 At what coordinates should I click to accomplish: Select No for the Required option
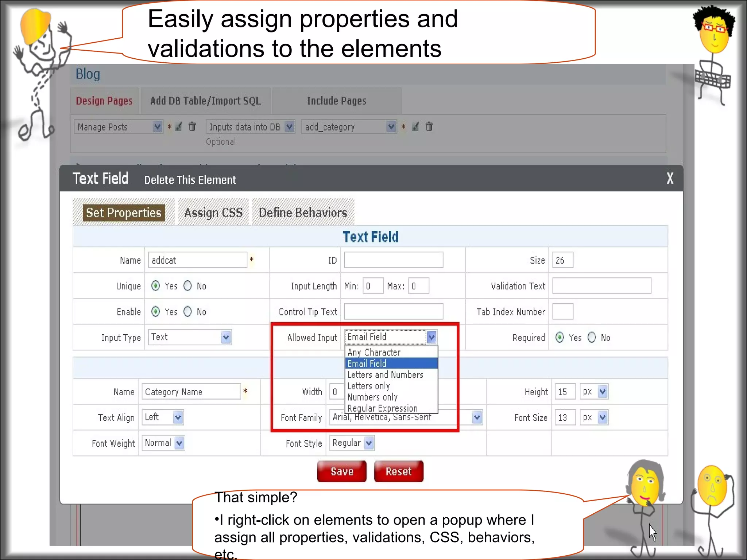point(592,337)
